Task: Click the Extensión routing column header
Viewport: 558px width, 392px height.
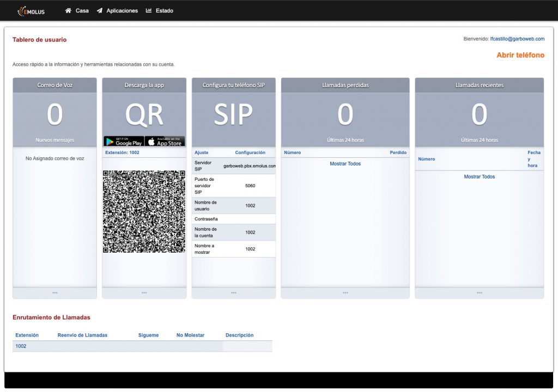Action: click(x=27, y=335)
